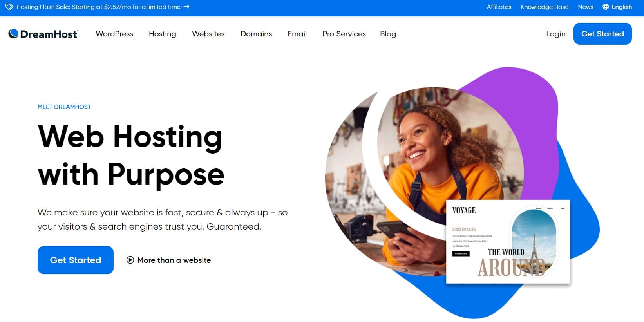
Task: Open the Knowledge Base link
Action: 545,7
